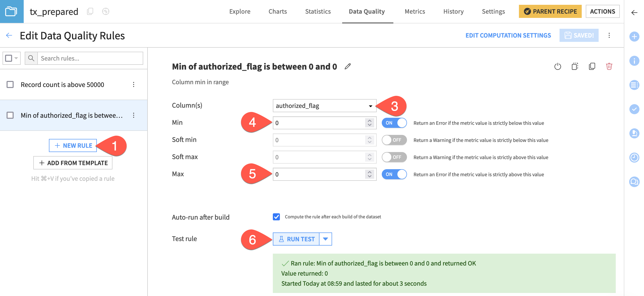Open the Settings tab

point(493,11)
